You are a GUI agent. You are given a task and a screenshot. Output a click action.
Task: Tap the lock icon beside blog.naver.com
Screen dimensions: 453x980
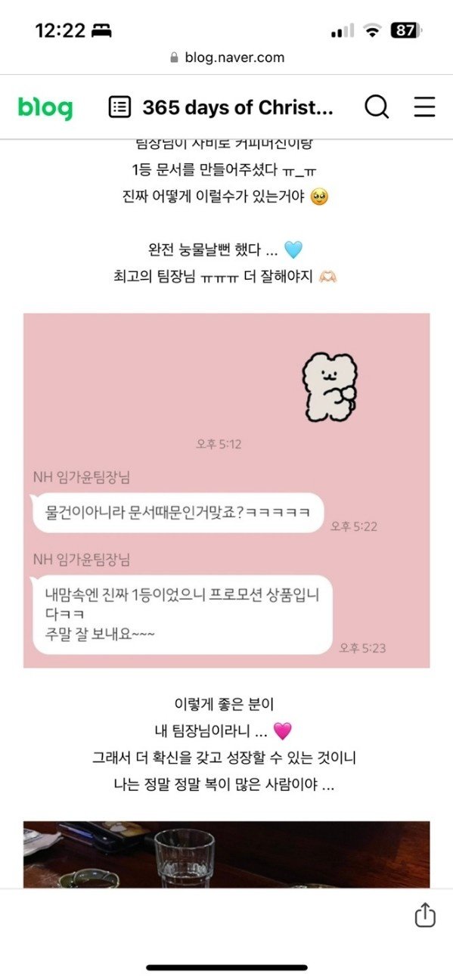click(x=174, y=57)
